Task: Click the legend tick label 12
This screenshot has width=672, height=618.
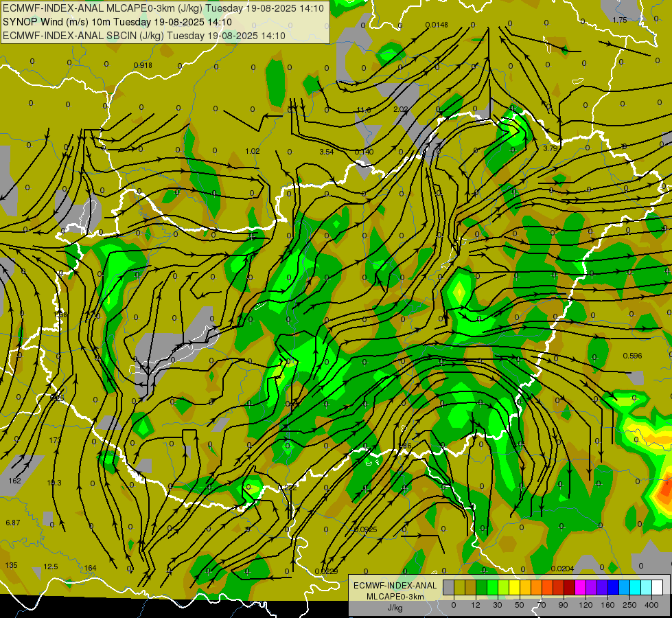Action: [475, 605]
